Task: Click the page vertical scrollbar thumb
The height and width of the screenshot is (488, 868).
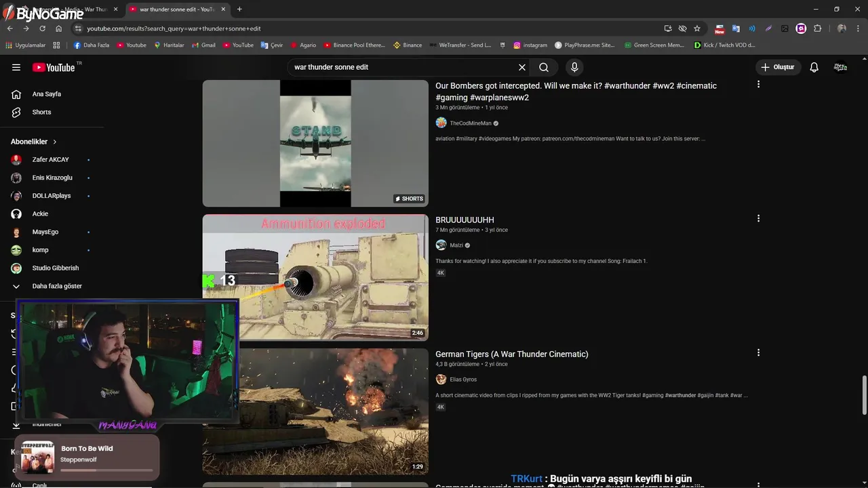Action: click(x=863, y=395)
